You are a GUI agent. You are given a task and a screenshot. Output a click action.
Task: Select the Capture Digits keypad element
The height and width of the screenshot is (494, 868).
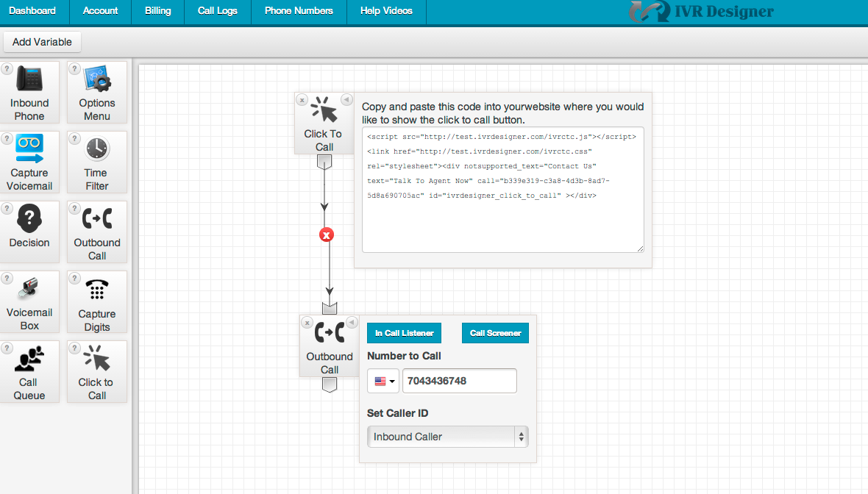click(x=97, y=301)
